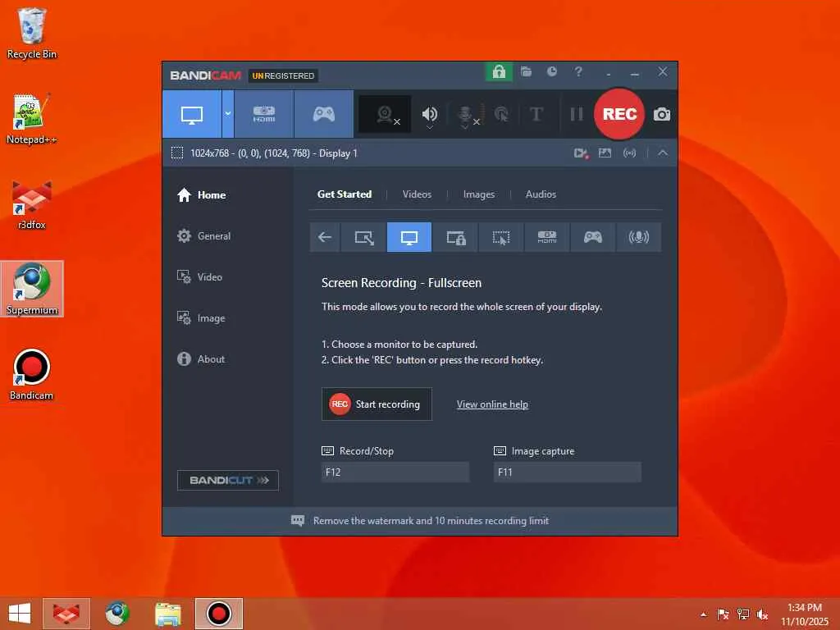
Task: Open the Home sidebar section
Action: (202, 195)
